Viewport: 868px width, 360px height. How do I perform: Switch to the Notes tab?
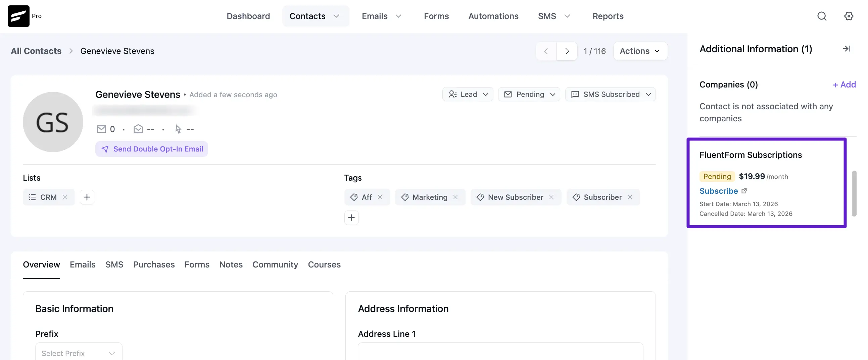click(x=231, y=265)
